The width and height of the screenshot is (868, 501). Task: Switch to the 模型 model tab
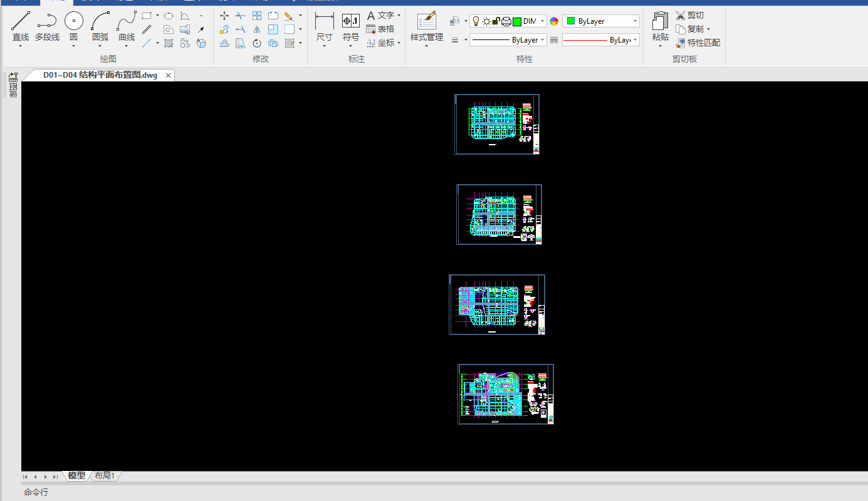pos(76,476)
